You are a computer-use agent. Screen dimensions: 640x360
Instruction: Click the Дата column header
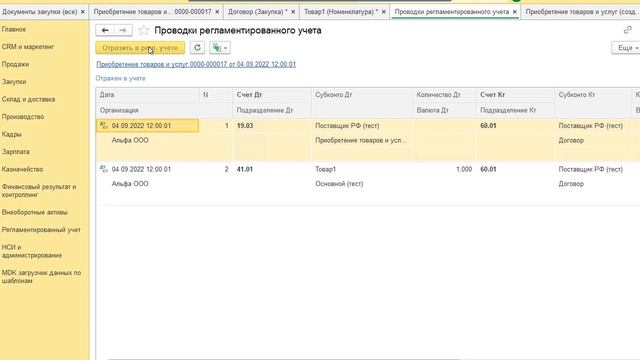[148, 95]
